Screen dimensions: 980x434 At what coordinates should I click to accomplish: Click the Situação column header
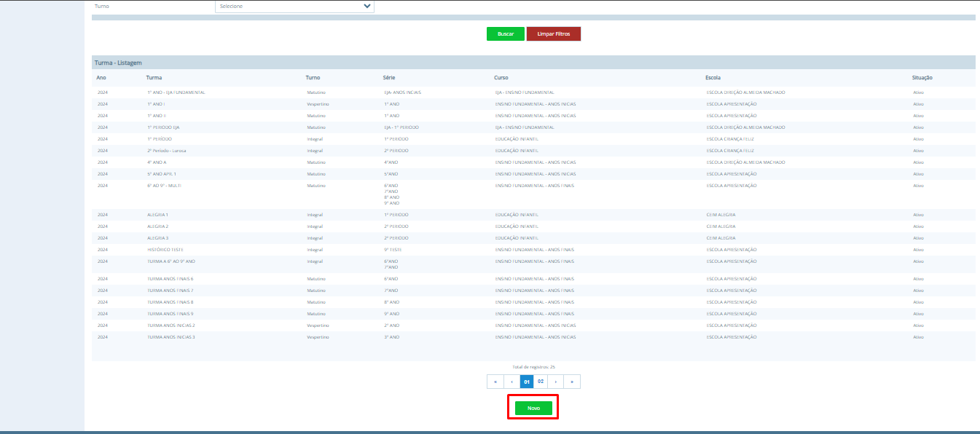(x=922, y=77)
